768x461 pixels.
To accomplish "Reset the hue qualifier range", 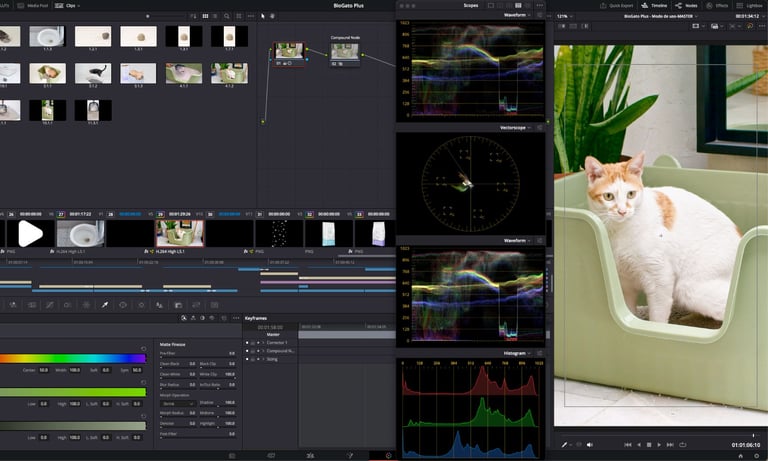I will [x=144, y=349].
